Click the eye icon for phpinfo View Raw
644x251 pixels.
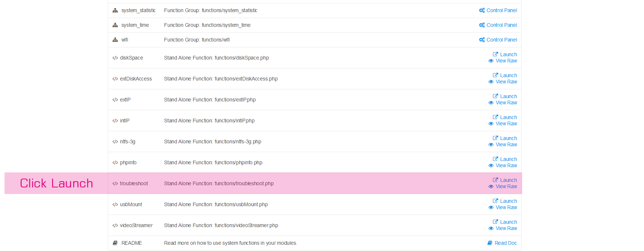[491, 166]
